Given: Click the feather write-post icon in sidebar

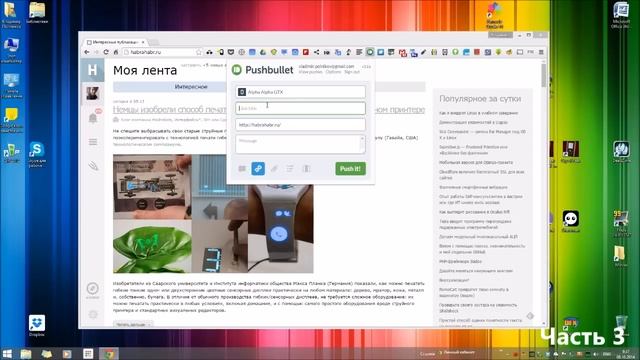Looking at the screenshot, I should (93, 165).
